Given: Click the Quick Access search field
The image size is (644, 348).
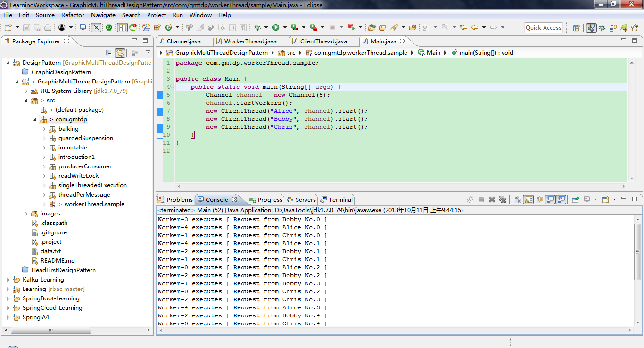Looking at the screenshot, I should (544, 28).
